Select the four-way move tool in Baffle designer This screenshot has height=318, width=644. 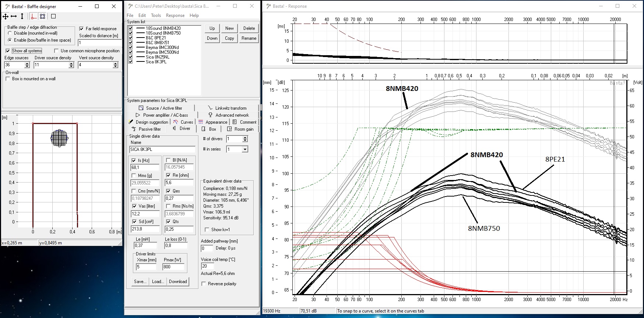tap(6, 16)
